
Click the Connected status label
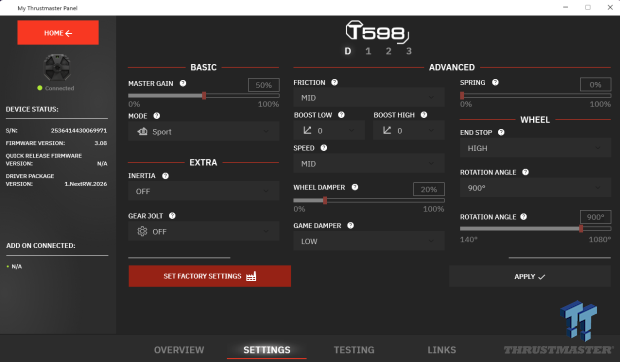(59, 88)
